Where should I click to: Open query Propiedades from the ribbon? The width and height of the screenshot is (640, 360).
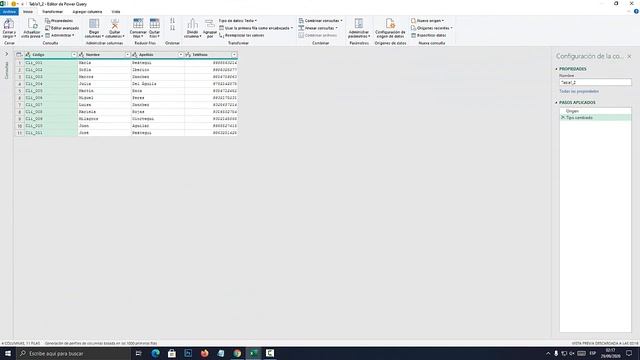pos(60,20)
